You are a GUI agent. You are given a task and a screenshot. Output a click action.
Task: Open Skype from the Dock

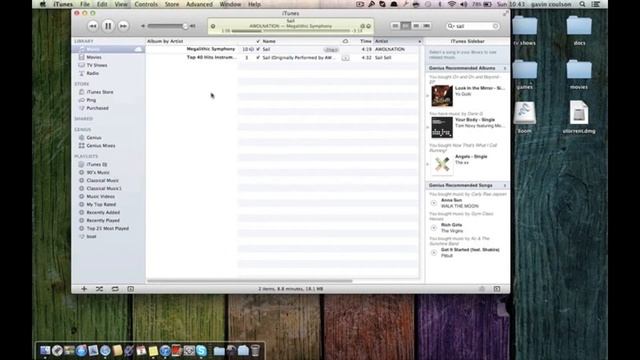click(201, 350)
